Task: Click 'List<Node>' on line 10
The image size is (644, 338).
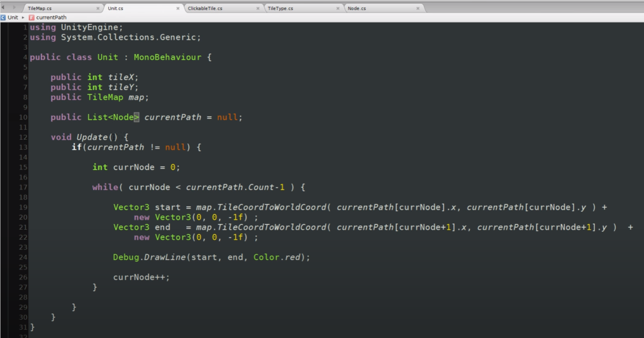Action: coord(113,117)
